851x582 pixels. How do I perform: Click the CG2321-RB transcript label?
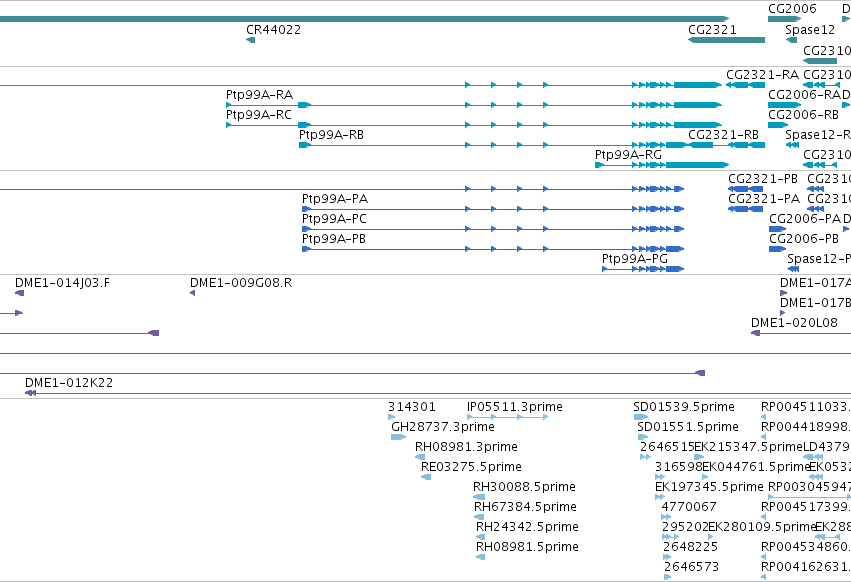click(x=723, y=135)
